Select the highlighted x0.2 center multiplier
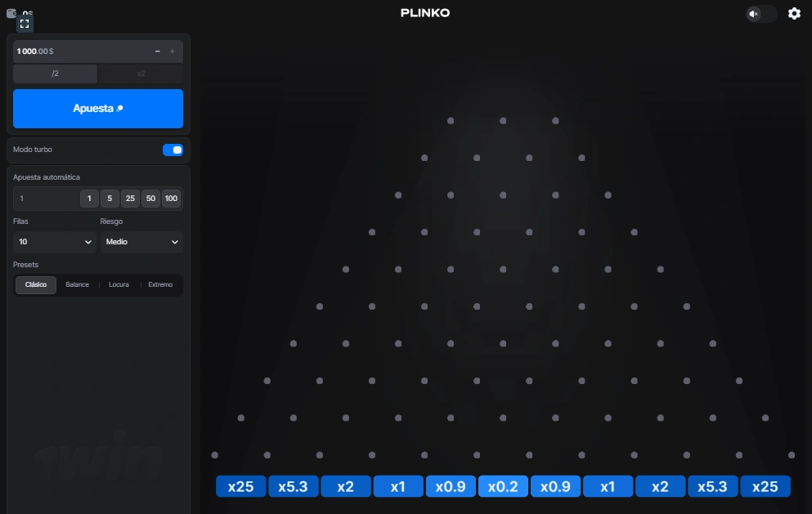This screenshot has height=514, width=812. 503,486
